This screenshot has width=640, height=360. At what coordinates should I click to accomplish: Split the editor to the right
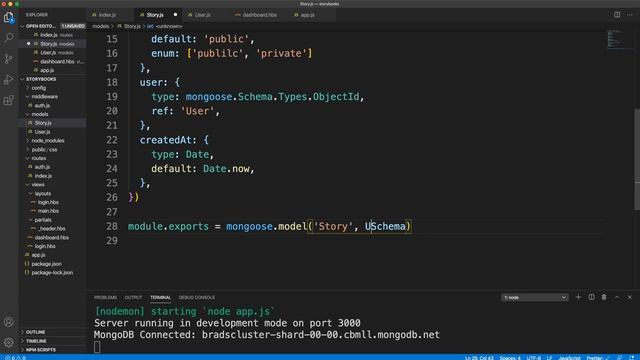coord(617,15)
